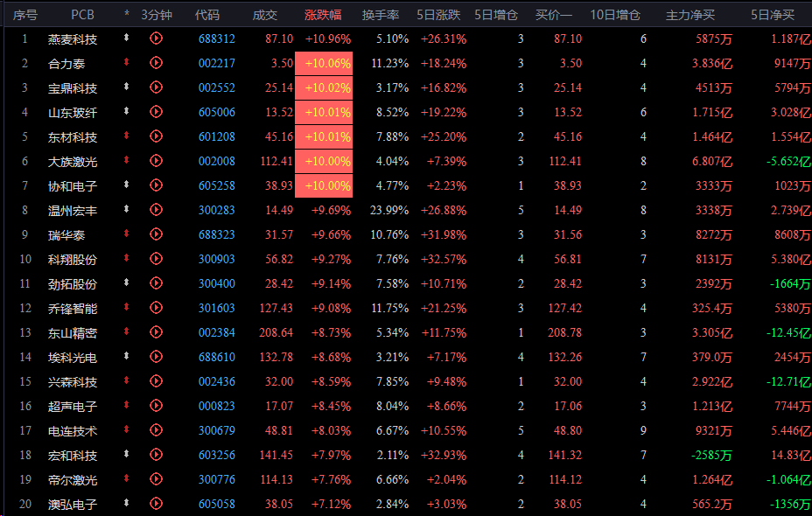Select the 电连技术 stock name
This screenshot has height=516, width=812.
[x=73, y=431]
